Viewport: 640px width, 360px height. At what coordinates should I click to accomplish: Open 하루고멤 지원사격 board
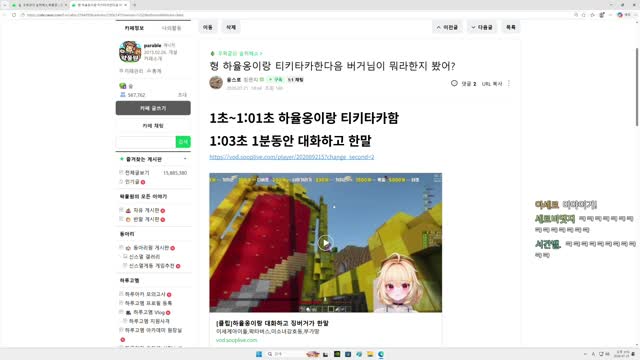pyautogui.click(x=149, y=321)
